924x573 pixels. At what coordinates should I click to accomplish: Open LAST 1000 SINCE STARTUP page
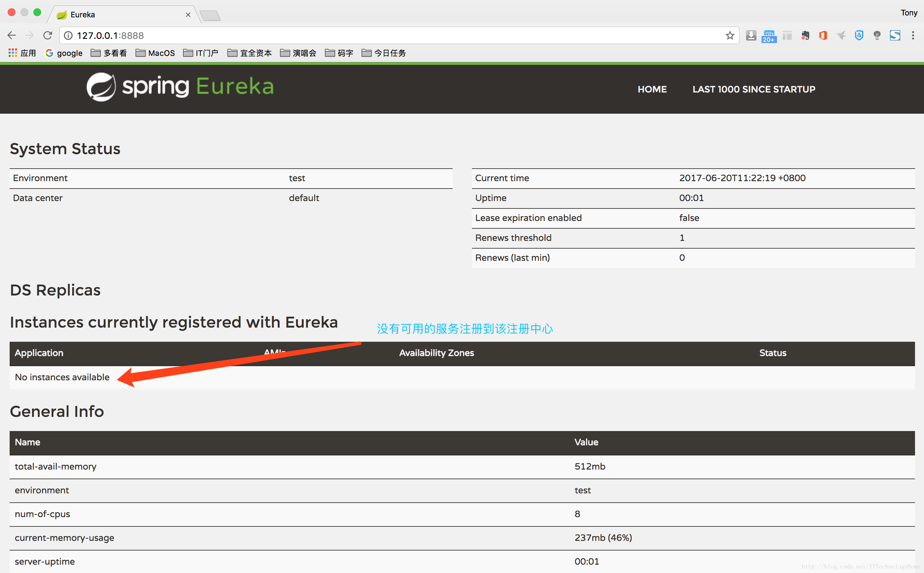754,89
